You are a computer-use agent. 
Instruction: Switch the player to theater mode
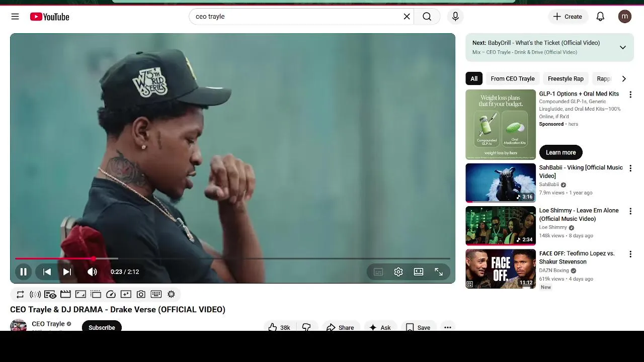[419, 272]
